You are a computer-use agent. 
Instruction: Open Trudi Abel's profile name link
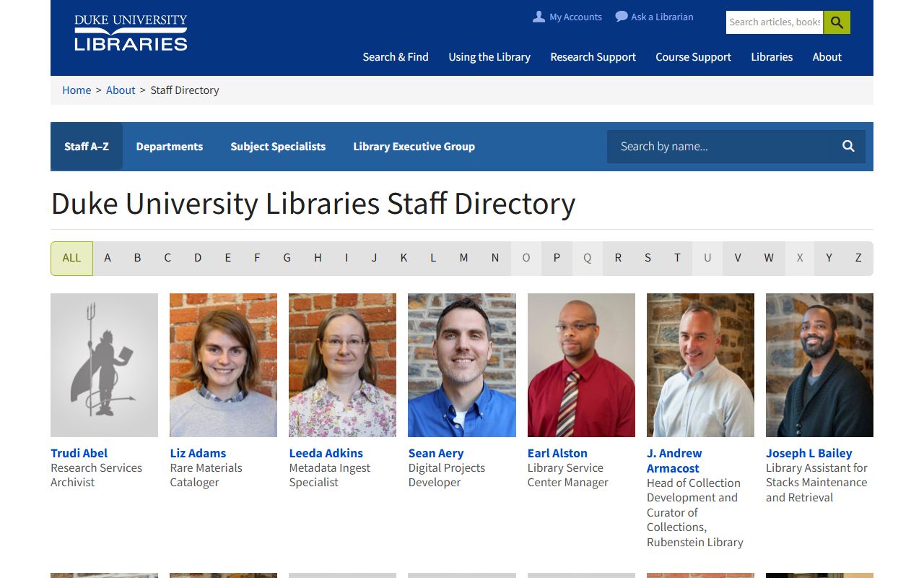pyautogui.click(x=79, y=453)
